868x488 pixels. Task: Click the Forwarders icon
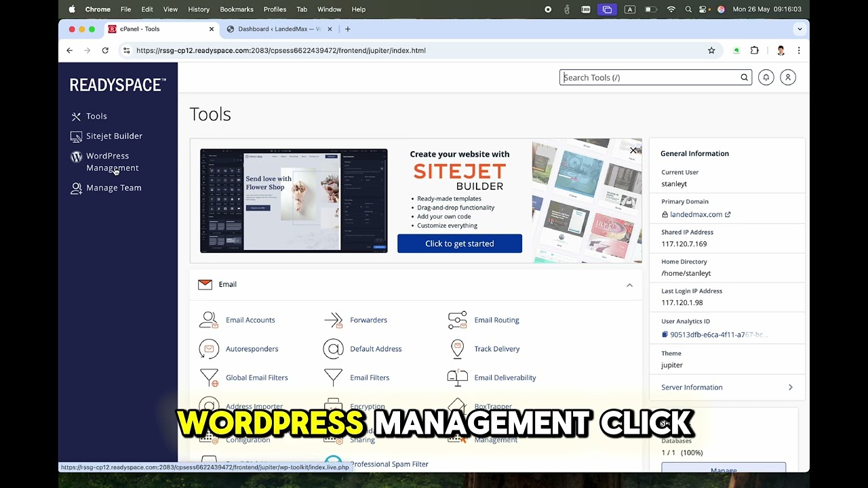[x=333, y=320]
